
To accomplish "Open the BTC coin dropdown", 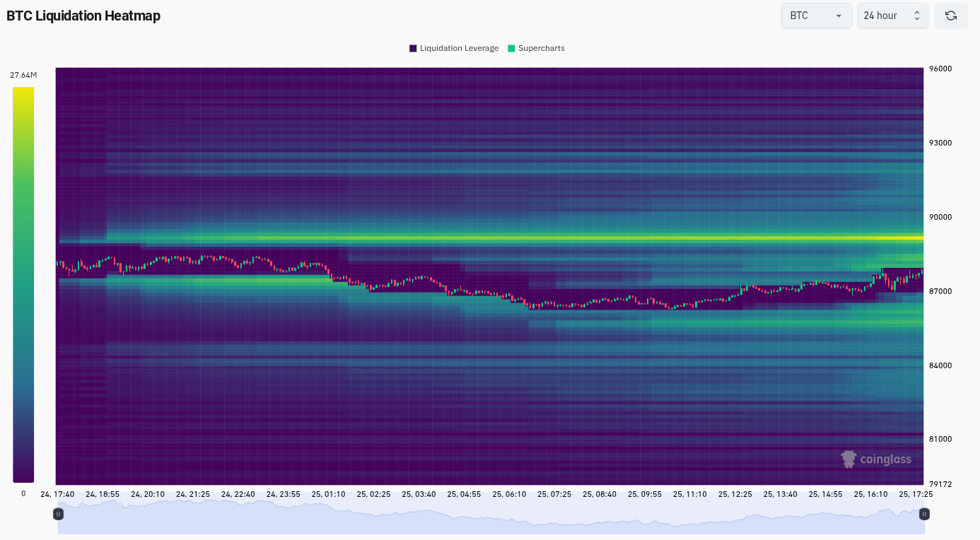I will [815, 16].
